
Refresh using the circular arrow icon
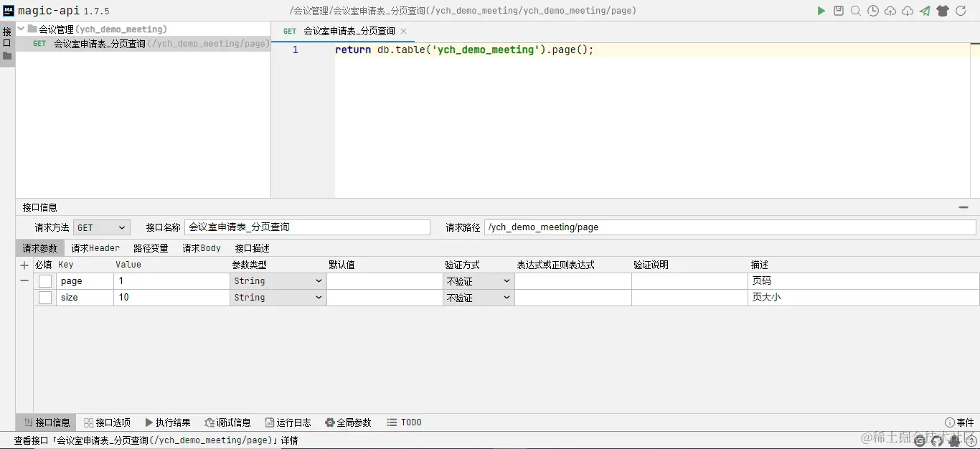pos(962,10)
